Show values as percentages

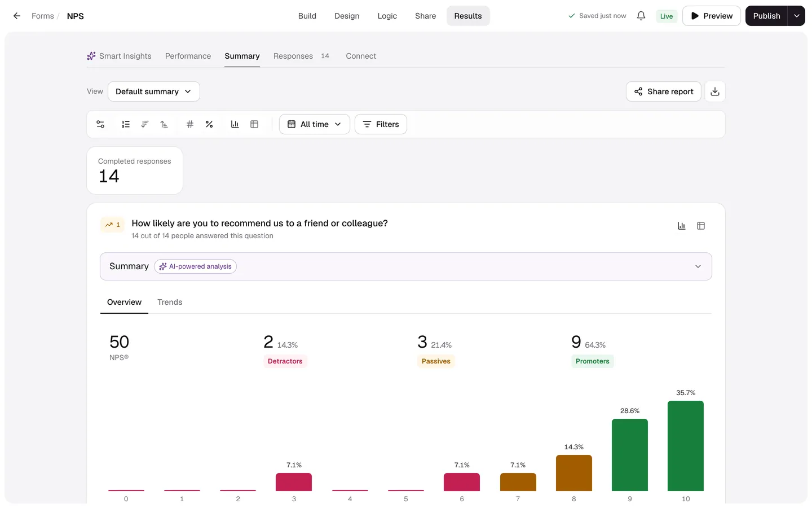(209, 124)
